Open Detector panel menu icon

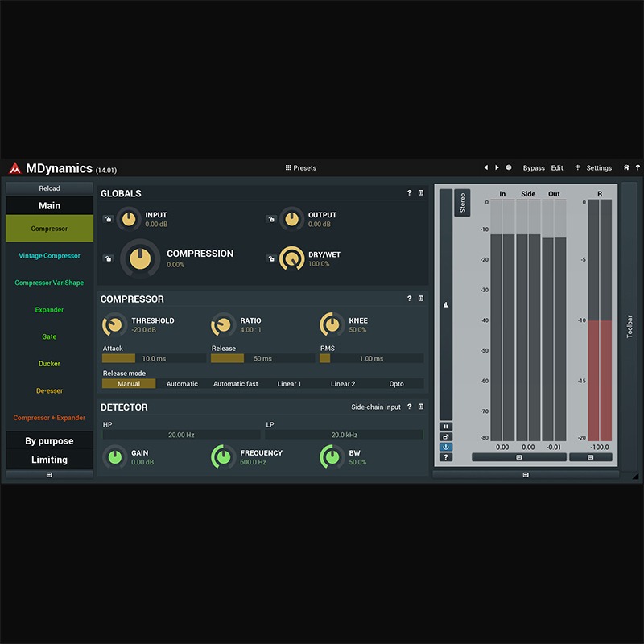[421, 407]
